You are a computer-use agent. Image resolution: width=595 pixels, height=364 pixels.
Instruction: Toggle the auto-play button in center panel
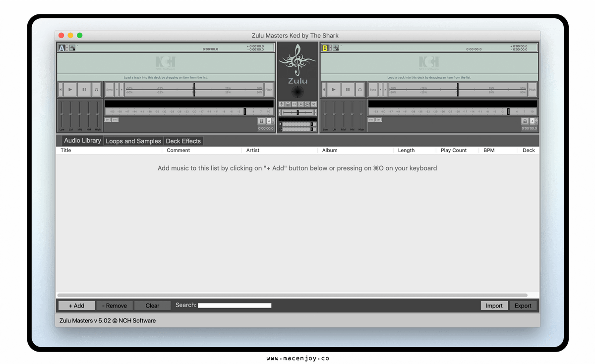(307, 104)
